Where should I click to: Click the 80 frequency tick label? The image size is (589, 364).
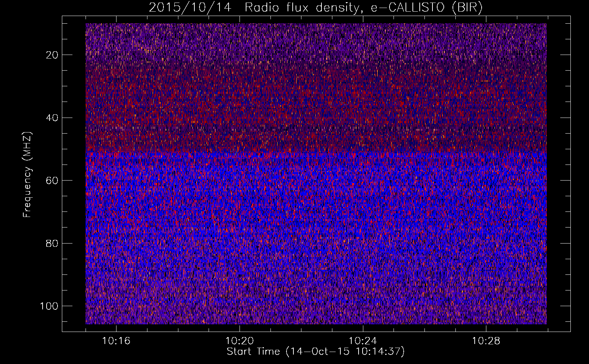(x=52, y=244)
